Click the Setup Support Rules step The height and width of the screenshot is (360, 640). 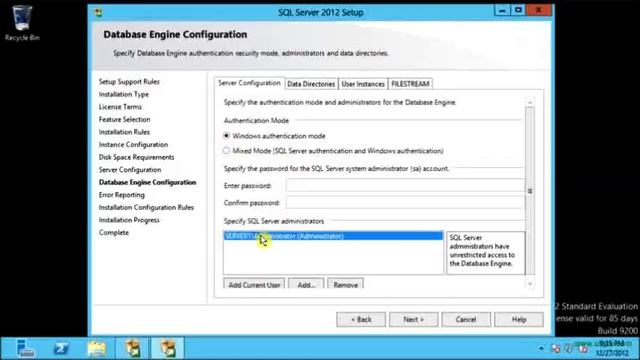(x=129, y=82)
